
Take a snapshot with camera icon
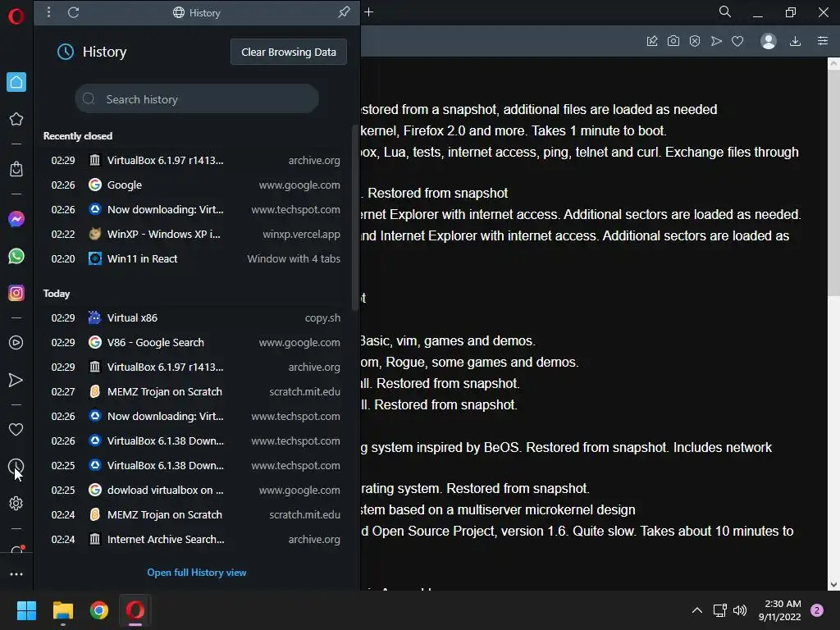673,41
